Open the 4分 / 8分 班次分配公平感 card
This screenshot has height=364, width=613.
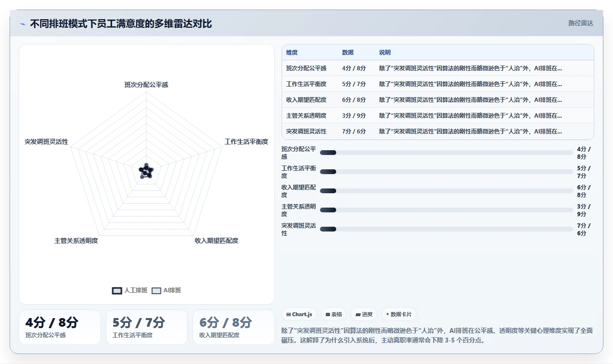tap(60, 327)
